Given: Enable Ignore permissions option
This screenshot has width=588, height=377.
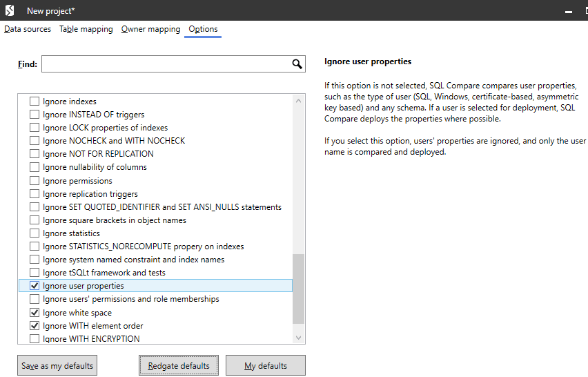Looking at the screenshot, I should click(x=35, y=181).
